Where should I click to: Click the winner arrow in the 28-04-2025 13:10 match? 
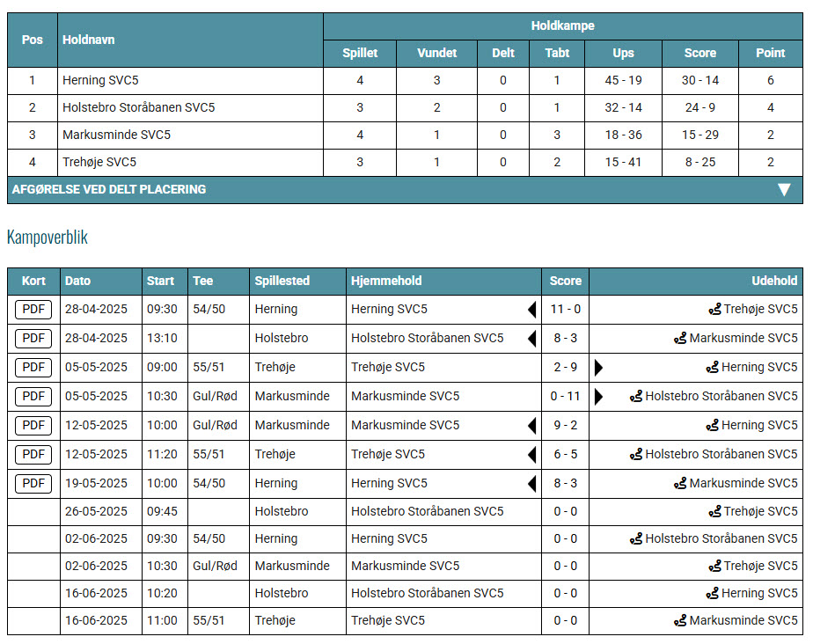(532, 339)
